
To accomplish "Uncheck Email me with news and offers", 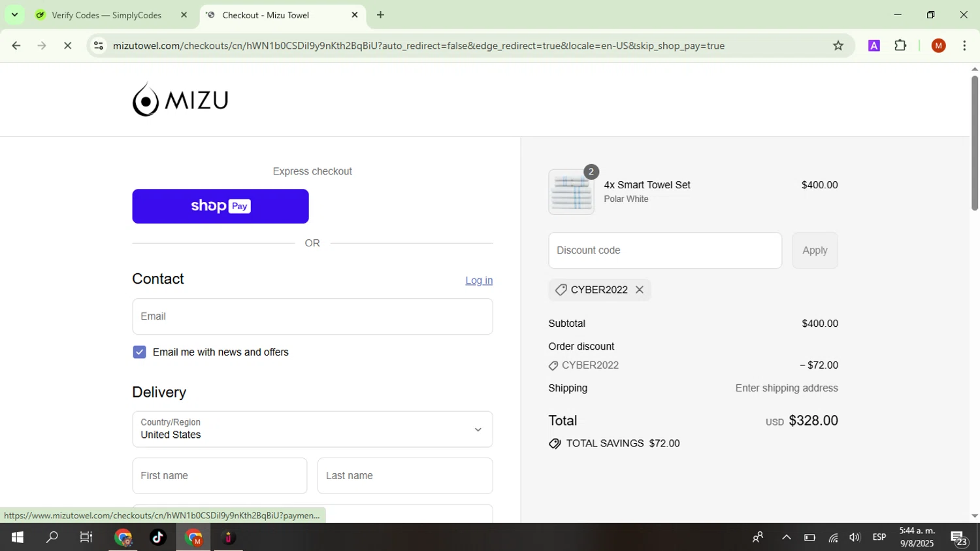I will point(139,352).
